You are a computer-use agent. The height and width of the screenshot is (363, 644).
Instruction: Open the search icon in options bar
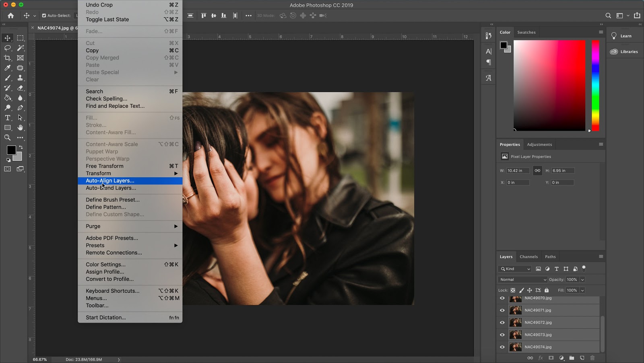[608, 16]
